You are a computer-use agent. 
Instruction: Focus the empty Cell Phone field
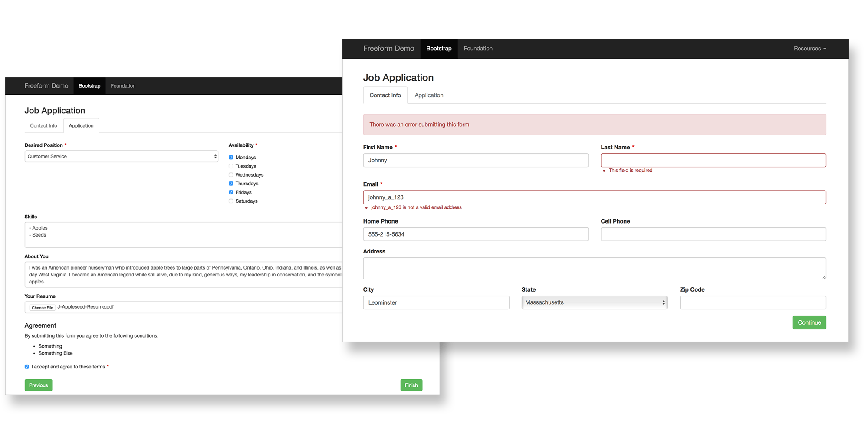pos(713,234)
